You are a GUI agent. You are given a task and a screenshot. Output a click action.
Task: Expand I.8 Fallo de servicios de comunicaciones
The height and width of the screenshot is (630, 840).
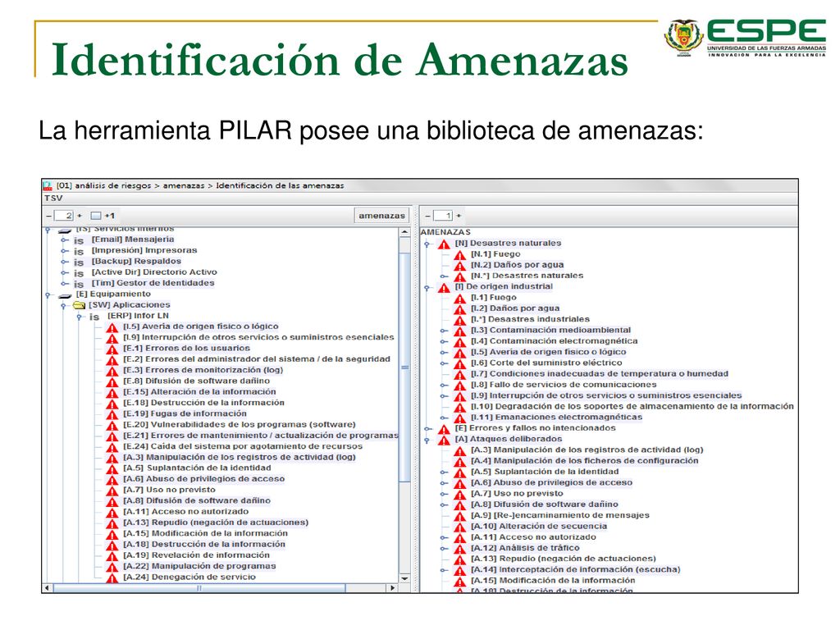click(x=444, y=386)
